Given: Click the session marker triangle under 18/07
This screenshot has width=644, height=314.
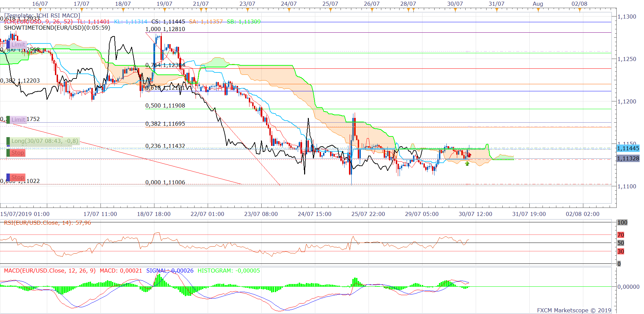Looking at the screenshot, I should coord(123,10).
